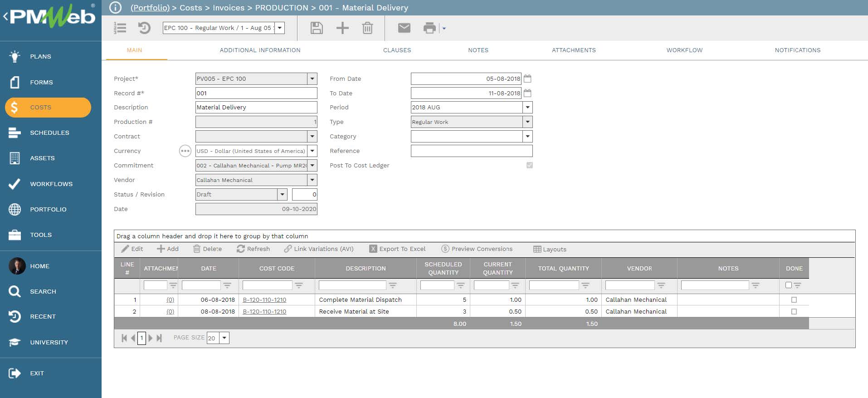
Task: Open the grid Layouts menu
Action: click(x=550, y=249)
